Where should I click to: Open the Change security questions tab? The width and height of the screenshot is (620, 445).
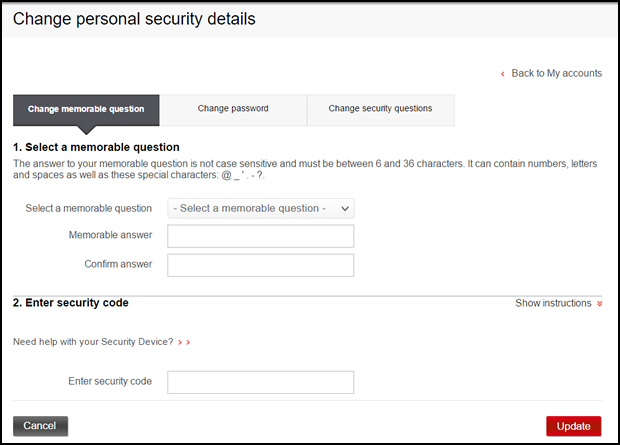click(380, 109)
